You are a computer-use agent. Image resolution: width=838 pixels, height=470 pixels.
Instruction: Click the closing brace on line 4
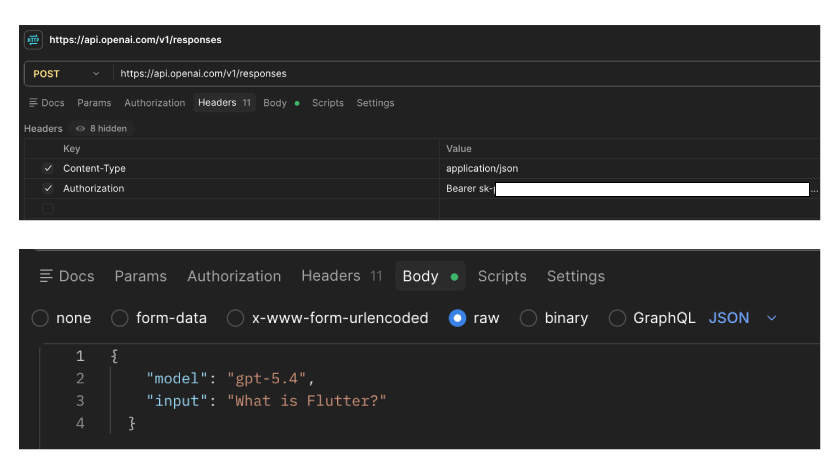tap(131, 423)
